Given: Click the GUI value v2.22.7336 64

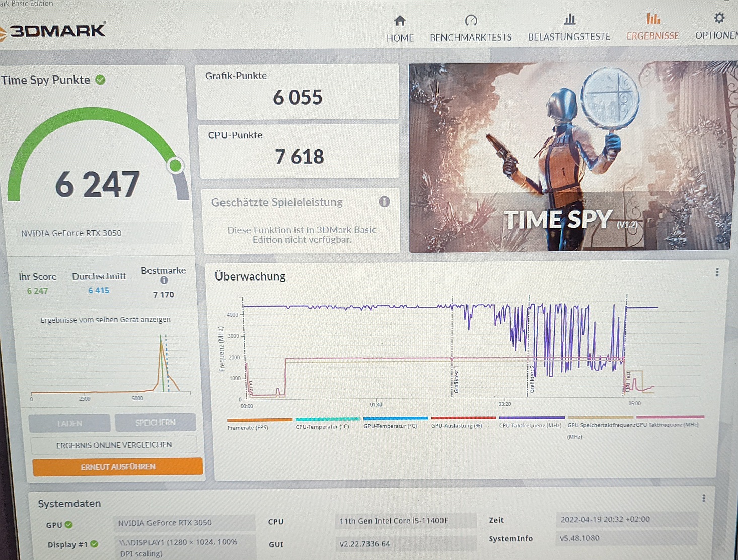Looking at the screenshot, I should [406, 544].
